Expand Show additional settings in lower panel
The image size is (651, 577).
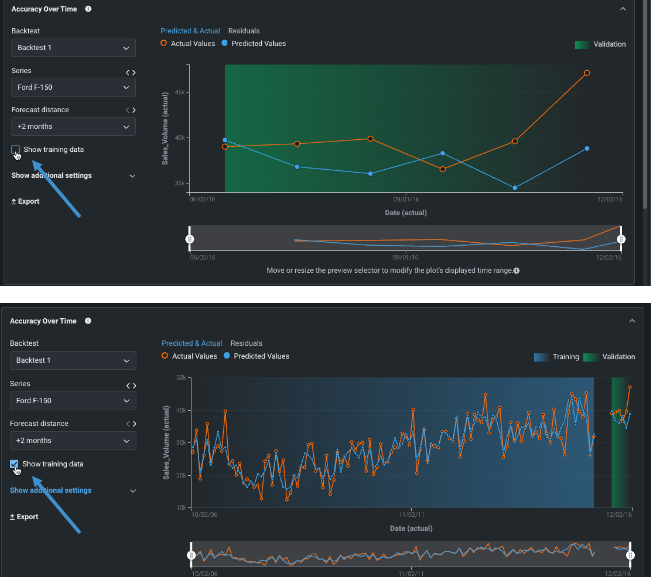51,491
